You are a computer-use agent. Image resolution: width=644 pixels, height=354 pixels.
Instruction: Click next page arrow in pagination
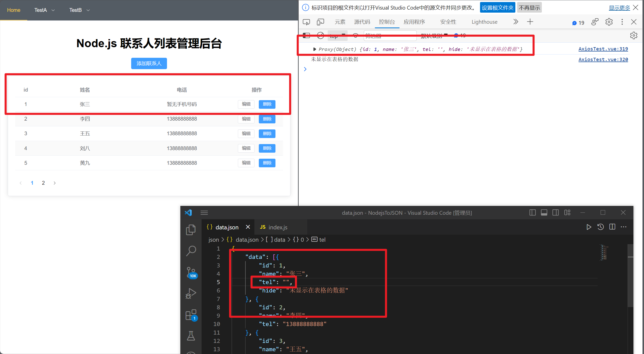55,183
